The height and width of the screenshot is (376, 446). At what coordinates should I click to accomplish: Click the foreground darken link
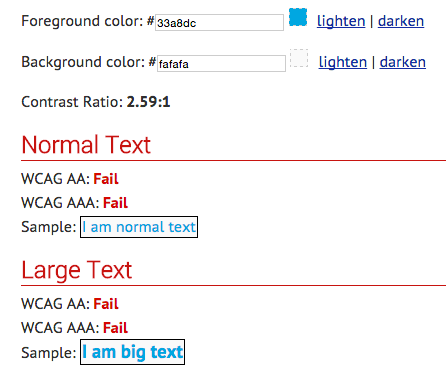(401, 21)
